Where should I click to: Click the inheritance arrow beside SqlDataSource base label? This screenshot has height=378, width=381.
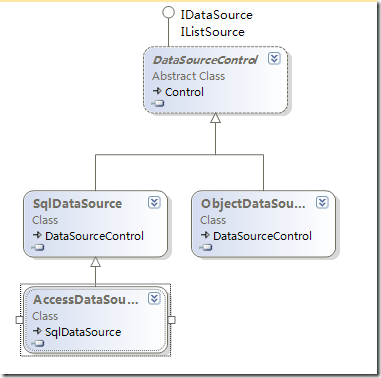point(37,331)
